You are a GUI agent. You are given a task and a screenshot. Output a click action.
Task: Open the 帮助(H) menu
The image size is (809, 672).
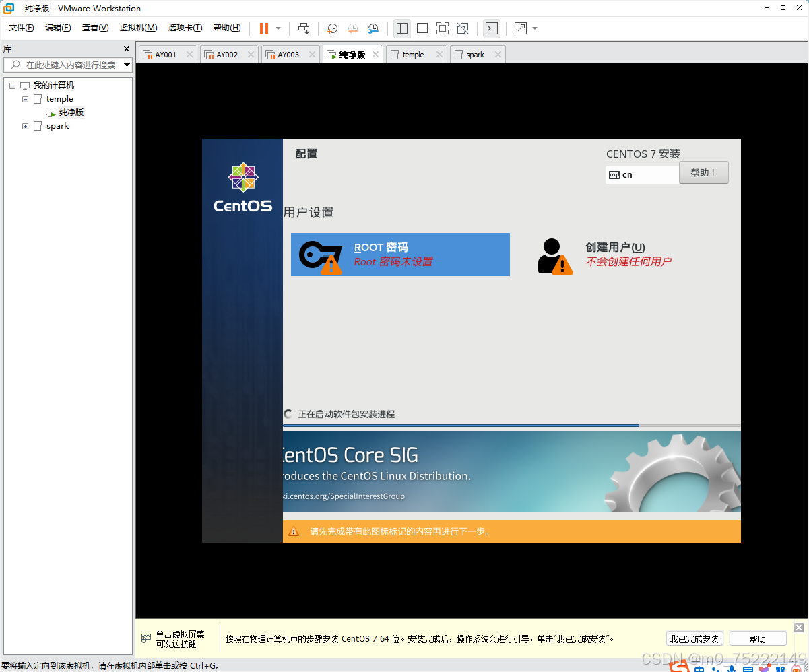point(227,28)
